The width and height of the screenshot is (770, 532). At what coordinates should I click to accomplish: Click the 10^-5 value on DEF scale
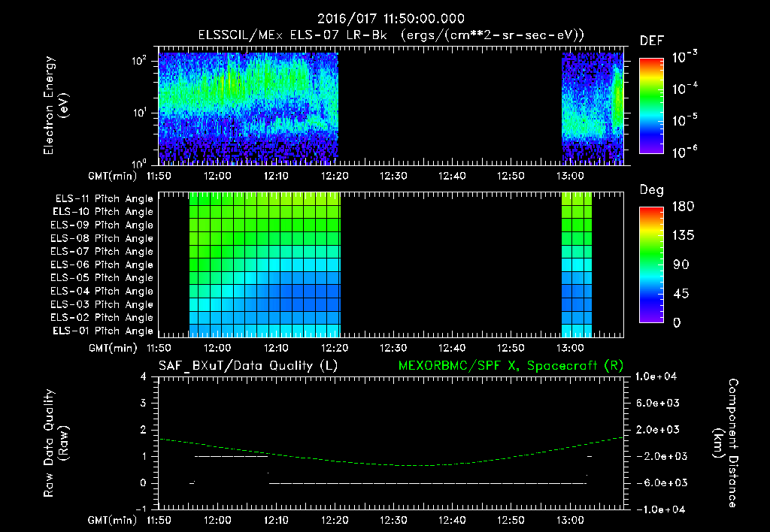[x=684, y=120]
